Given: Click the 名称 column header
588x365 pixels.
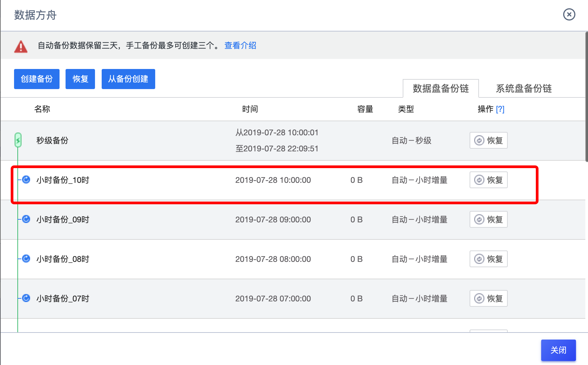Looking at the screenshot, I should 42,109.
